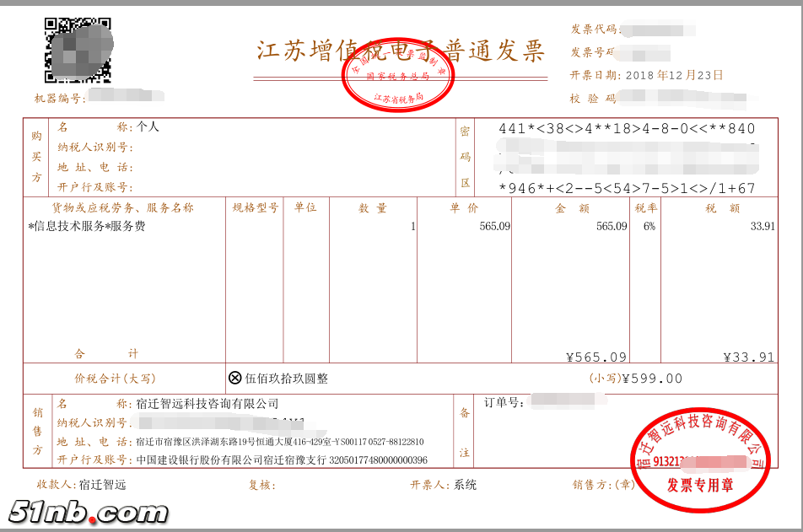Screen dimensions: 803x532
Task: Click the 6% tax rate cell
Action: [648, 227]
